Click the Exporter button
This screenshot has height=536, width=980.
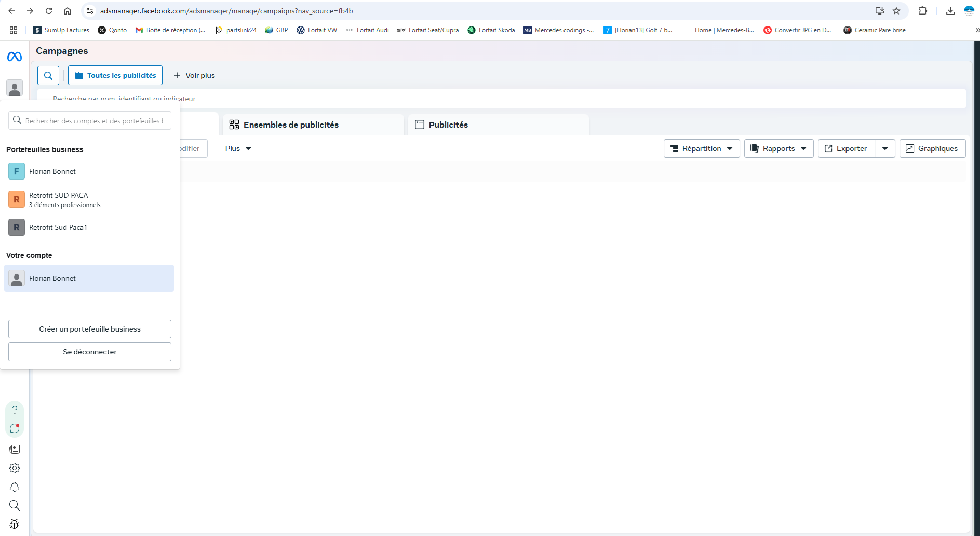click(x=846, y=148)
